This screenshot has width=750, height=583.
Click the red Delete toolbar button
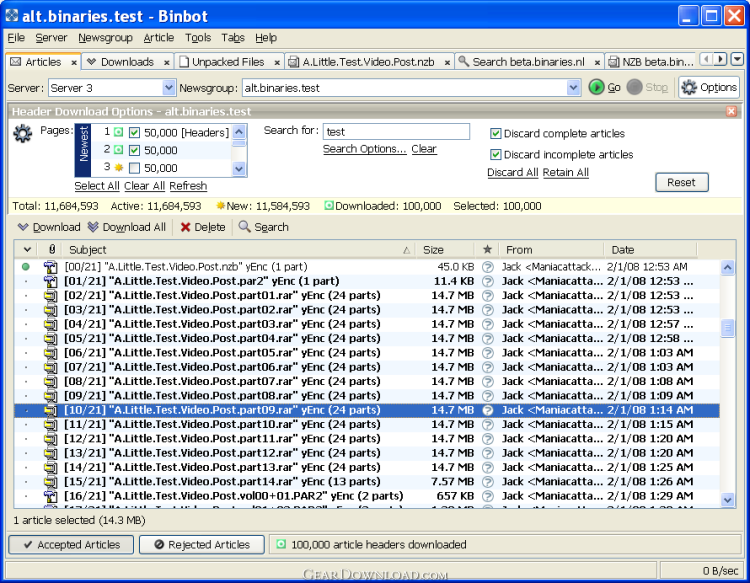tap(203, 227)
